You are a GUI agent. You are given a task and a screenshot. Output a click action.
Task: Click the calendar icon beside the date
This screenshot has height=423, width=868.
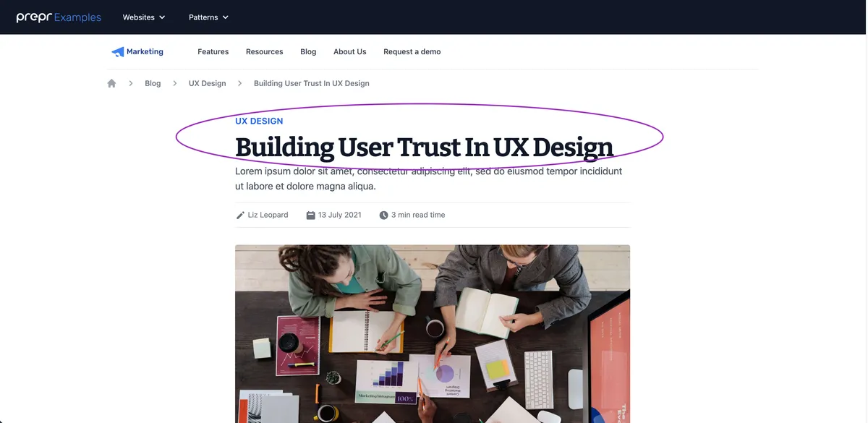point(311,215)
